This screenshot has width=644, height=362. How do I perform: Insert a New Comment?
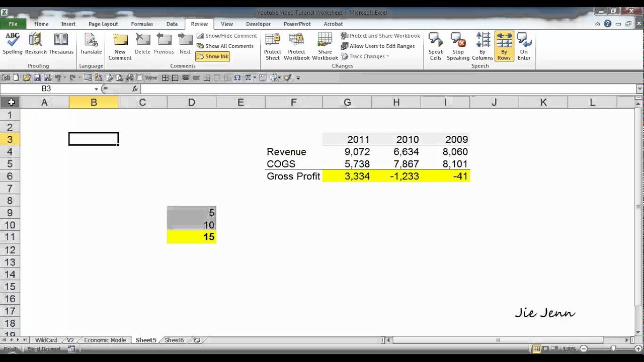click(x=120, y=46)
